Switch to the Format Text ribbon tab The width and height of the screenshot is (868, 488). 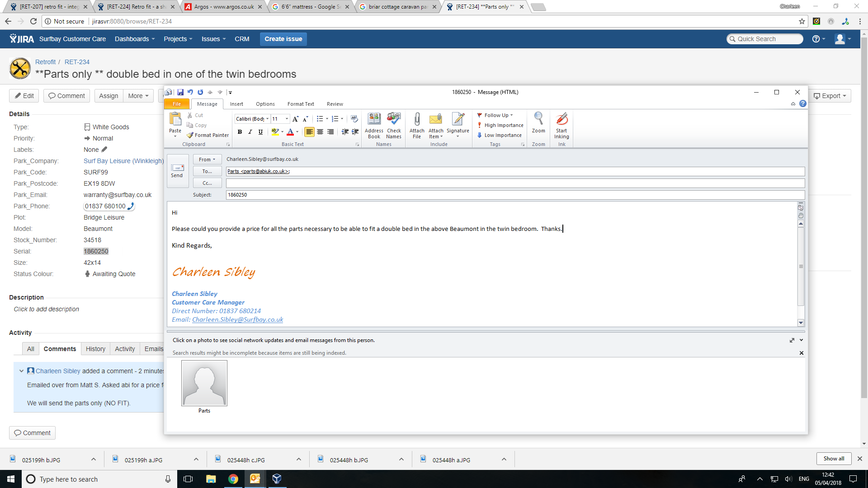pos(300,104)
